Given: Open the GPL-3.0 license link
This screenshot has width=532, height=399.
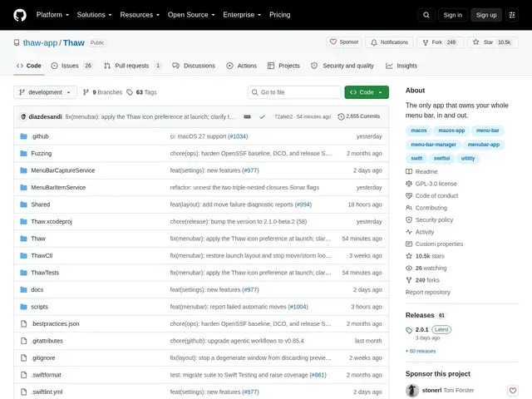Looking at the screenshot, I should (431, 184).
